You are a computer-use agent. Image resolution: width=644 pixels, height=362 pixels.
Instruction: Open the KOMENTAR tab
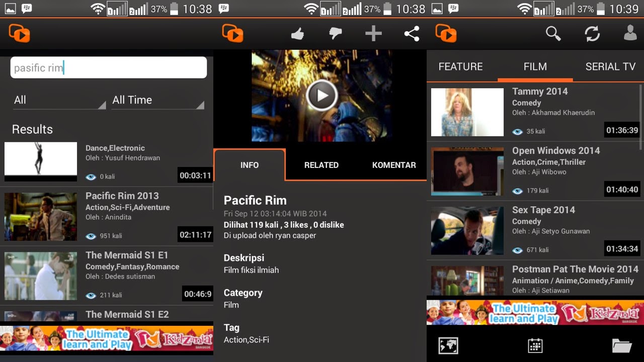[394, 164]
